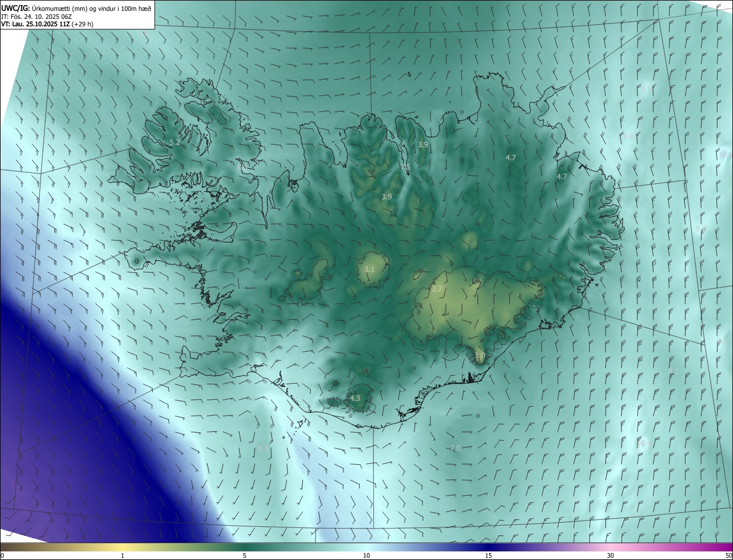
Task: Click the bold "UWC/IG:" label in the header
Action: pyautogui.click(x=15, y=8)
